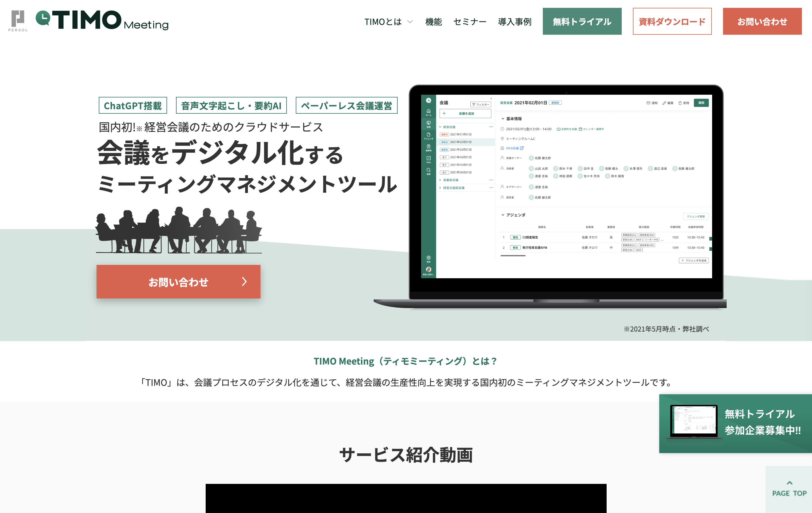
Task: Select the 編集 pencil icon
Action: (664, 103)
